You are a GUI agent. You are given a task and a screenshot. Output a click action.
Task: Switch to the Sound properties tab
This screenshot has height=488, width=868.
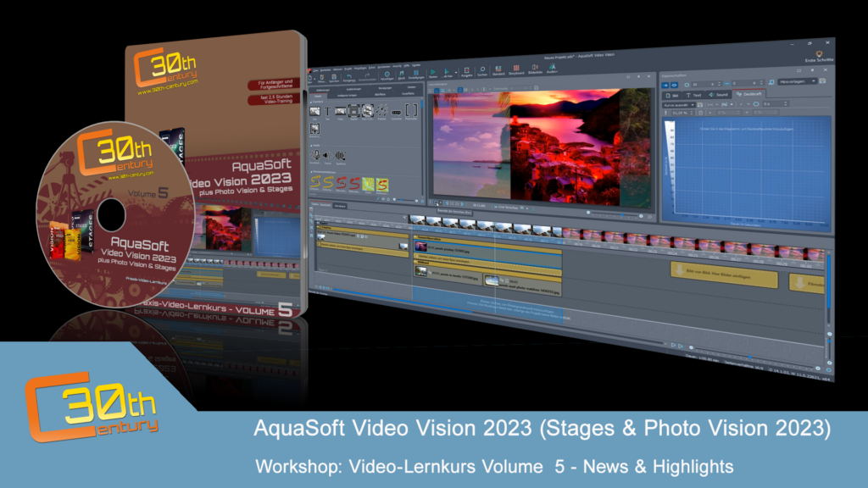(x=719, y=95)
